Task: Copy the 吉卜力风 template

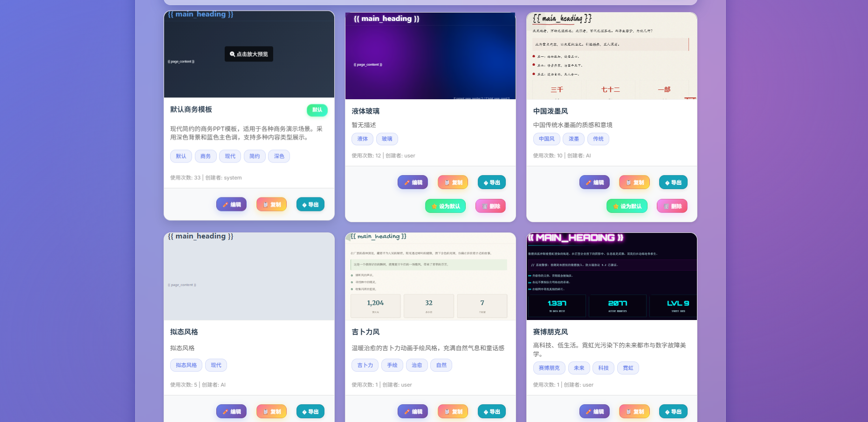Action: click(452, 411)
